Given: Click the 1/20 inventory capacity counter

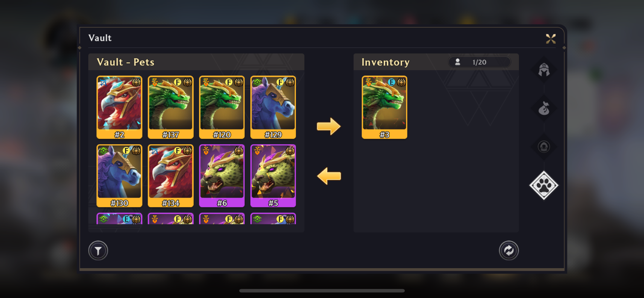Looking at the screenshot, I should click(x=479, y=62).
